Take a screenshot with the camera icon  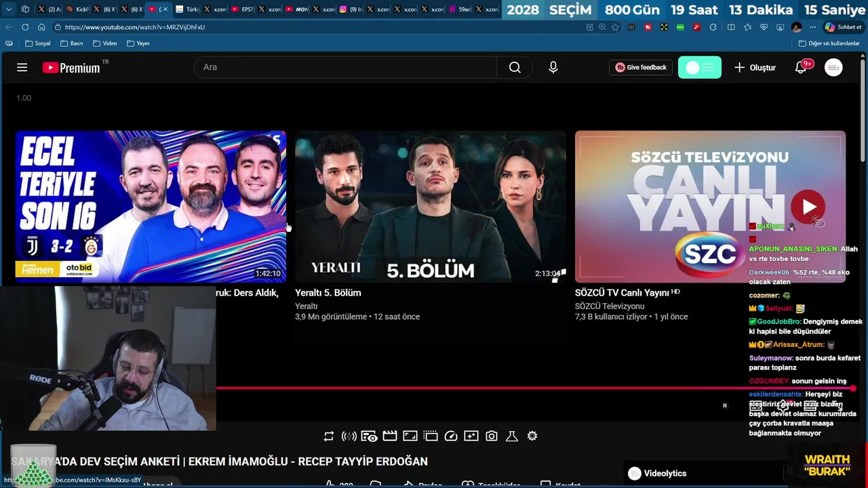click(492, 436)
